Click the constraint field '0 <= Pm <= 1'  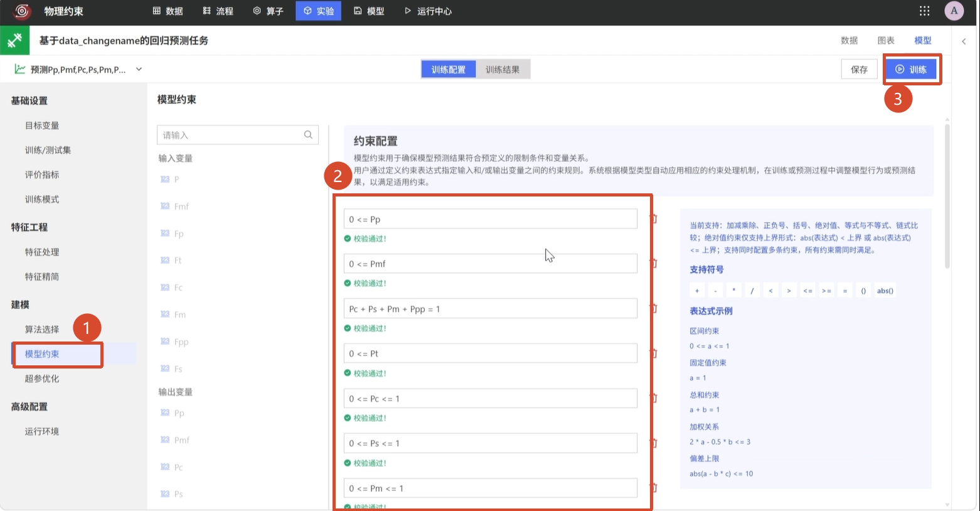(491, 488)
